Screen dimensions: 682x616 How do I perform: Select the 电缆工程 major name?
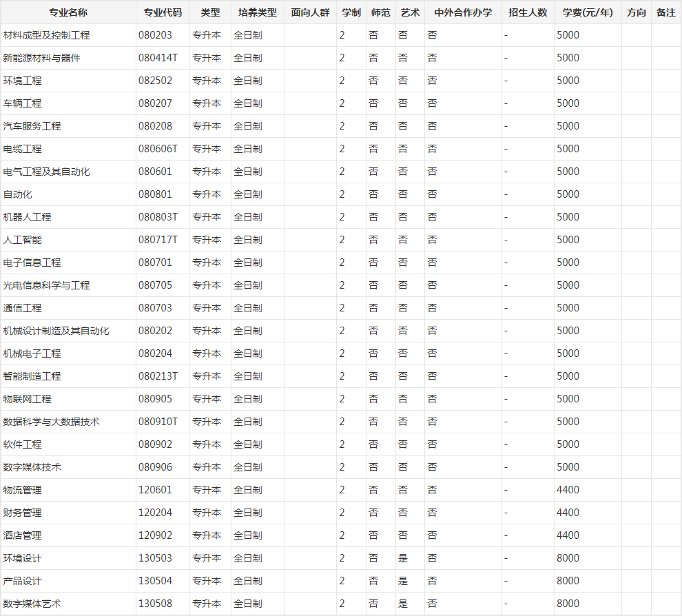pos(22,149)
